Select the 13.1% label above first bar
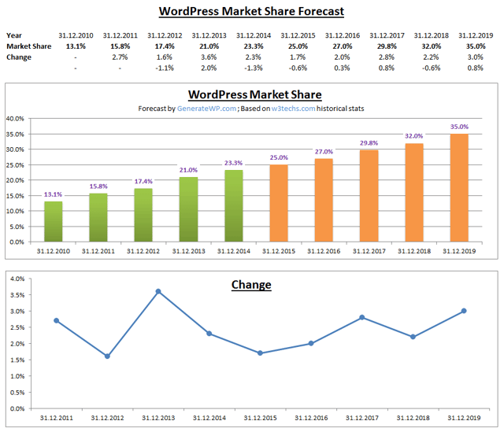504x432 pixels. [x=53, y=194]
